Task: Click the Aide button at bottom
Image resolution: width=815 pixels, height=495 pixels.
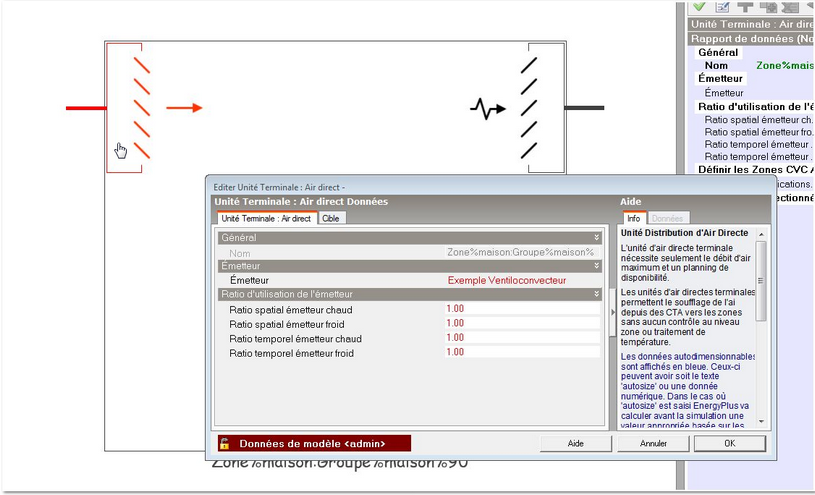Action: pos(576,443)
